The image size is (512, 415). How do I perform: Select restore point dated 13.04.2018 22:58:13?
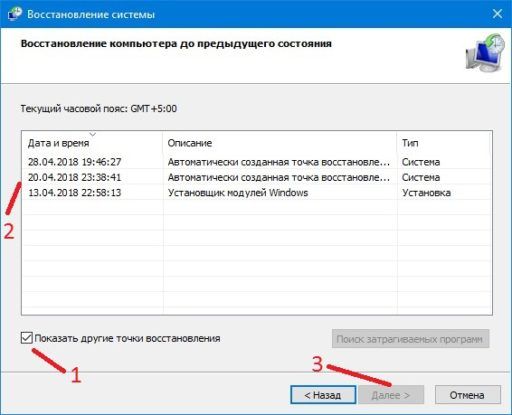coord(257,193)
